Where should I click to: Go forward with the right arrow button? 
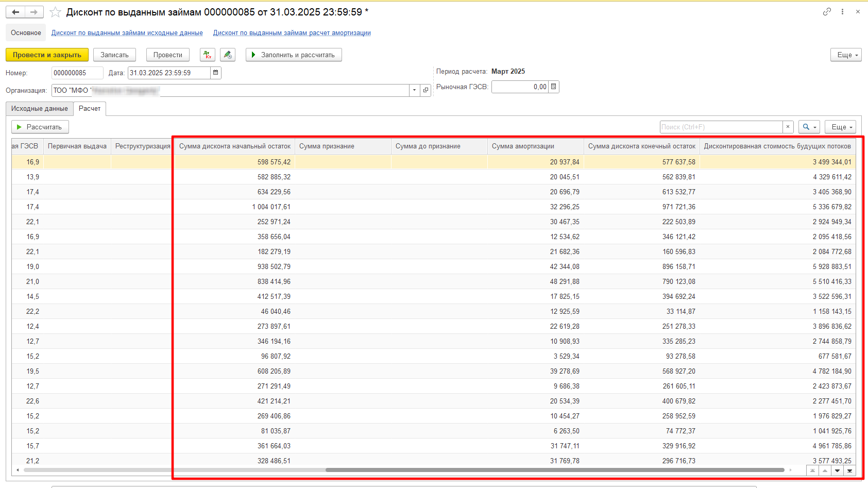click(34, 12)
